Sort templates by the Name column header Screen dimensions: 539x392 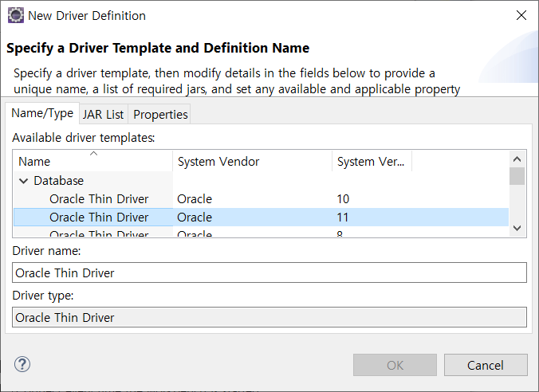pos(92,162)
